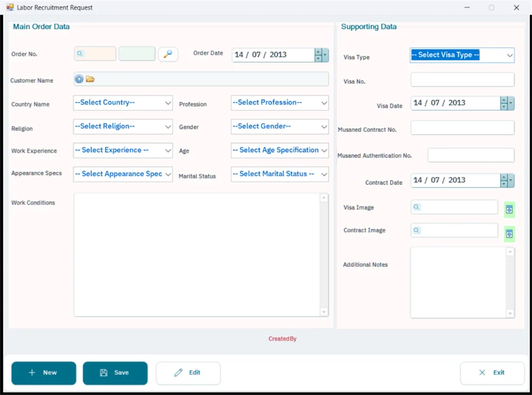Click inside the Work Conditions text area
The image size is (532, 395).
pyautogui.click(x=197, y=255)
